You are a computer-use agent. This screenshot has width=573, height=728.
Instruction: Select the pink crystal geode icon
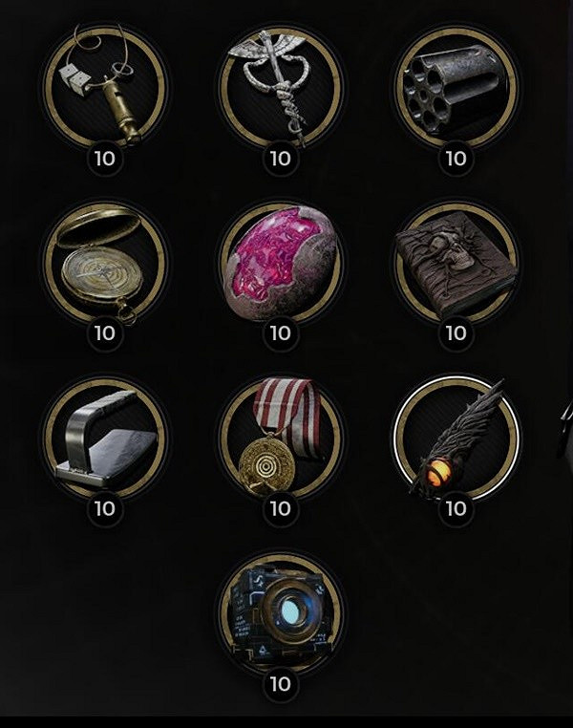pos(280,263)
